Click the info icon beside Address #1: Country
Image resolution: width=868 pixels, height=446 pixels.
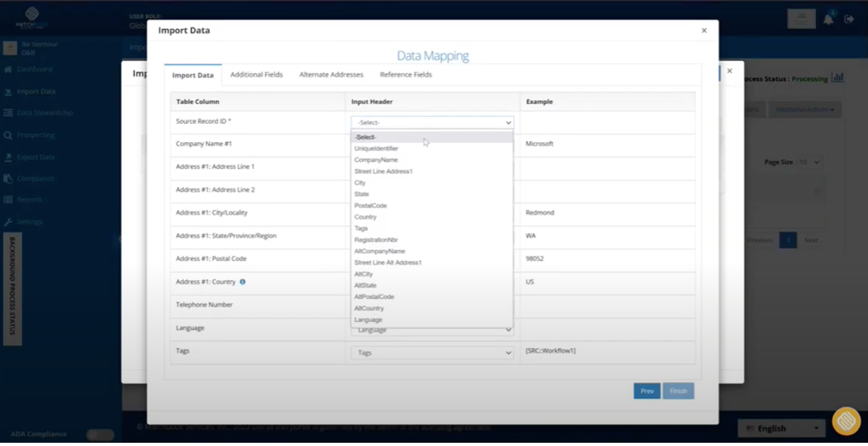[242, 282]
